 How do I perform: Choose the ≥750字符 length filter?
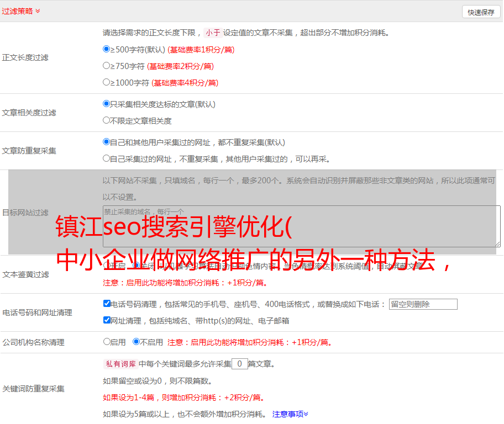point(107,66)
